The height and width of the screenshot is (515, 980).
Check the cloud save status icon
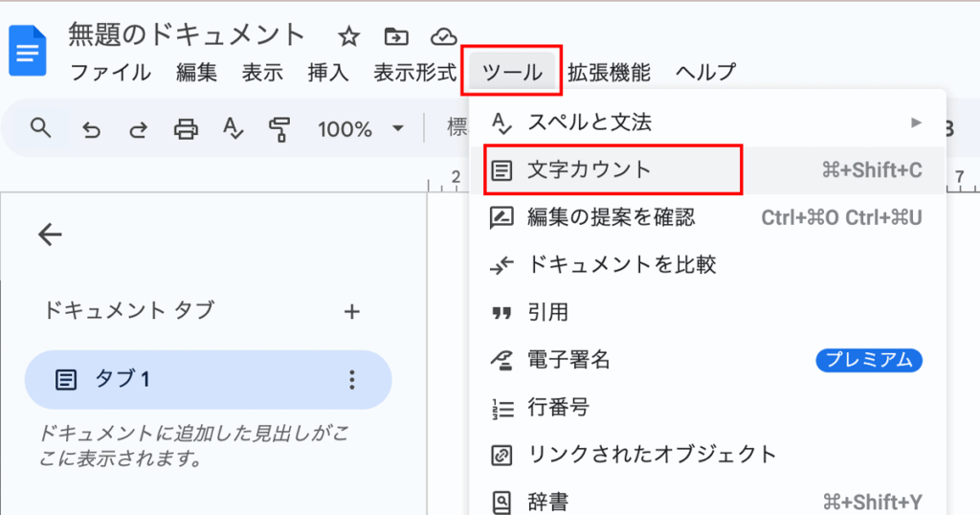click(x=443, y=36)
